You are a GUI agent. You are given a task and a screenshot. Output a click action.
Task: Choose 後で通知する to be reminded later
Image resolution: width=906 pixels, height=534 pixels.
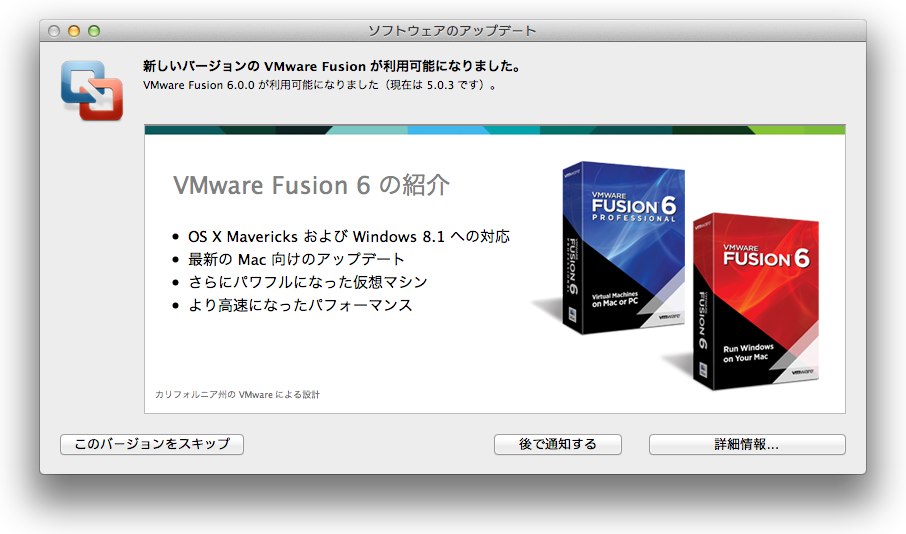558,444
